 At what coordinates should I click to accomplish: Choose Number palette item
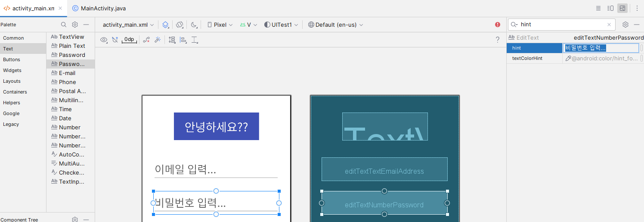pos(71,127)
